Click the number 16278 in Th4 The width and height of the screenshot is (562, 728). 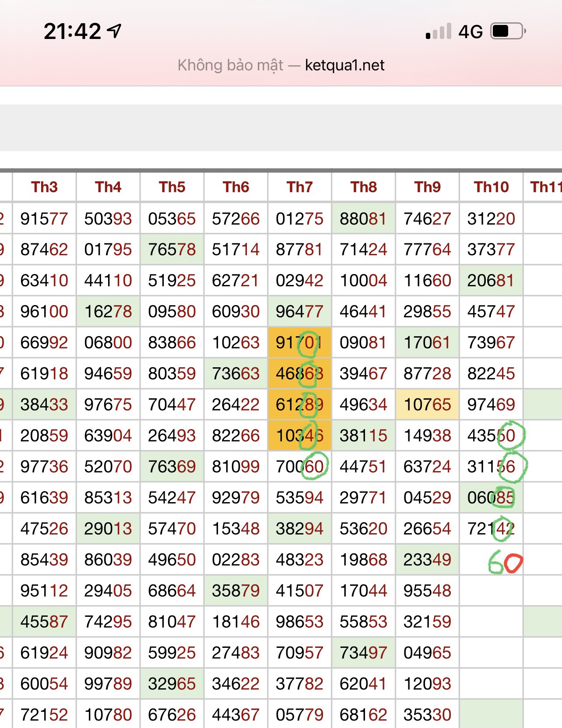(108, 312)
